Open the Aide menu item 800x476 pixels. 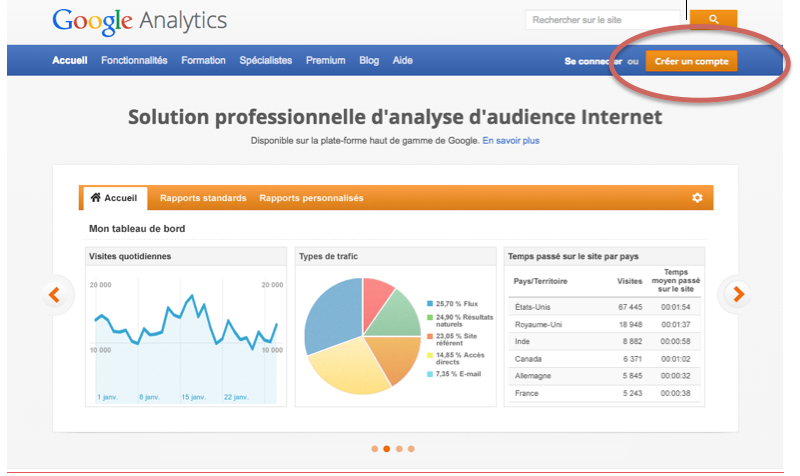pos(403,60)
